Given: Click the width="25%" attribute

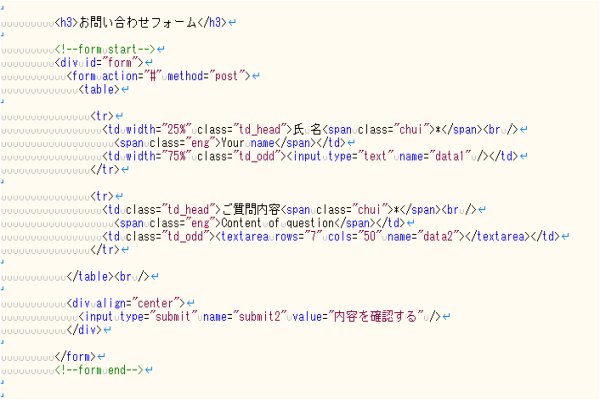Looking at the screenshot, I should tap(151, 128).
